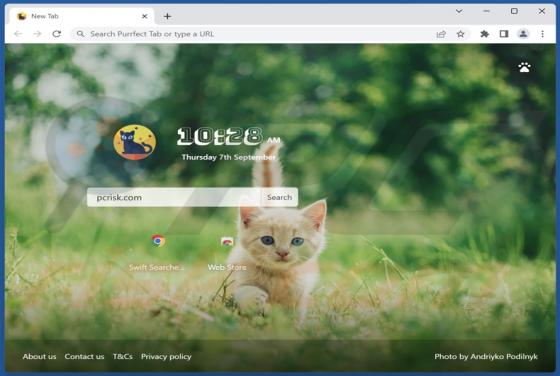The height and width of the screenshot is (376, 560).
Task: Click the Thursday 7th September date
Action: tap(229, 157)
